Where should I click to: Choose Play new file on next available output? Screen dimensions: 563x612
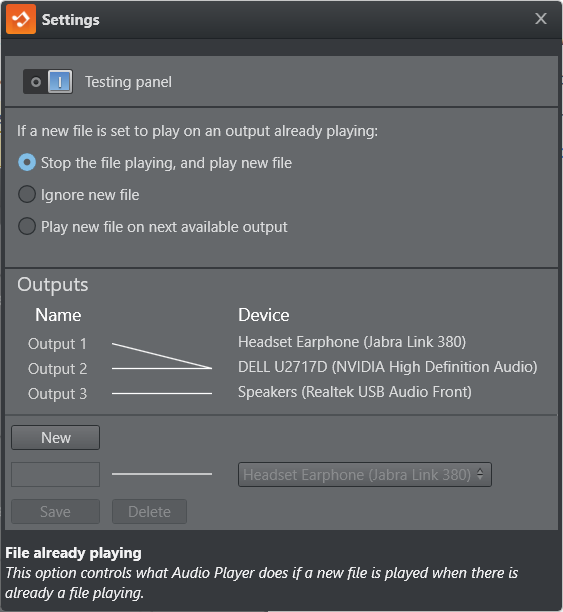tap(27, 226)
